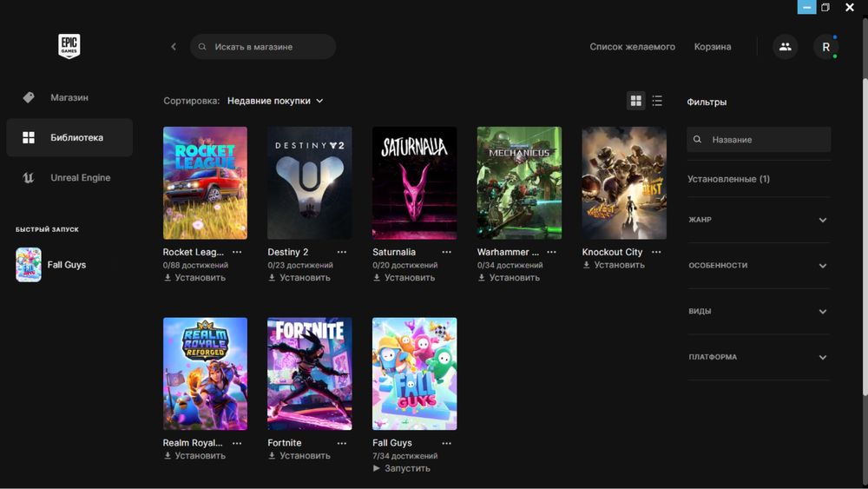The image size is (868, 489).
Task: Open Realm Royale three-dot menu
Action: tap(237, 443)
